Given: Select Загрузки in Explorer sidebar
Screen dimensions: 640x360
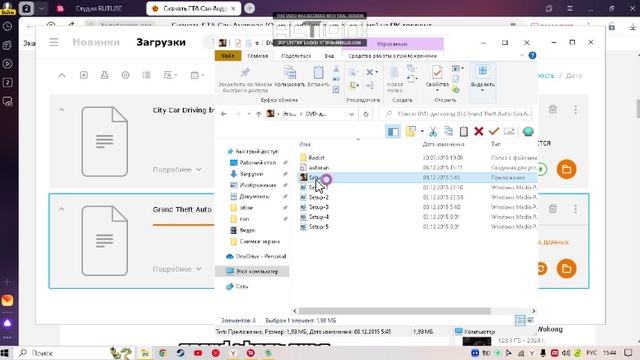Looking at the screenshot, I should tap(251, 174).
